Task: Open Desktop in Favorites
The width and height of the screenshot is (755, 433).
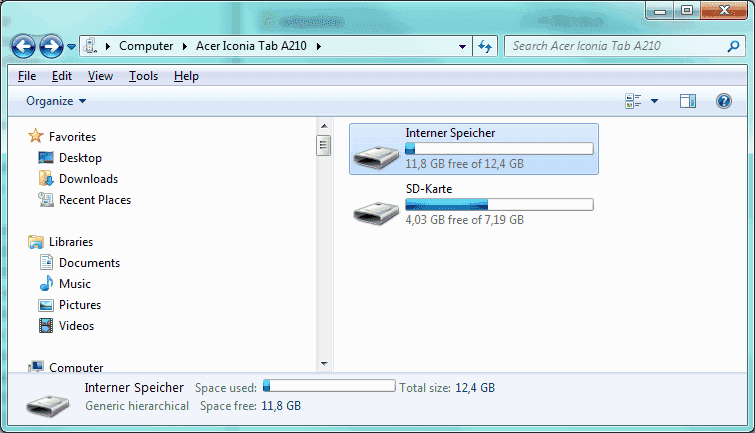Action: click(x=80, y=158)
